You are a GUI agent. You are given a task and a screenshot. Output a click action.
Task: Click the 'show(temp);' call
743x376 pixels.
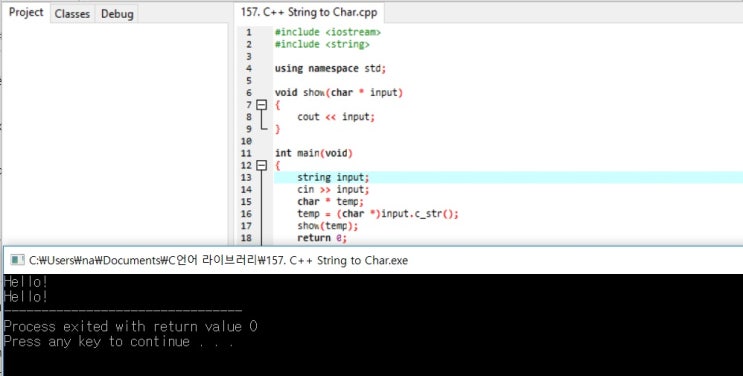pyautogui.click(x=327, y=226)
